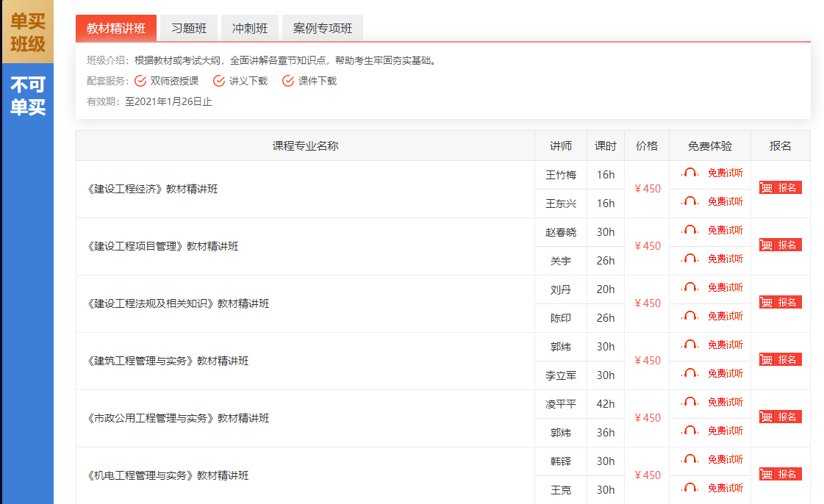
Task: Click cart icon for 建设工程经济 course
Action: 767,188
